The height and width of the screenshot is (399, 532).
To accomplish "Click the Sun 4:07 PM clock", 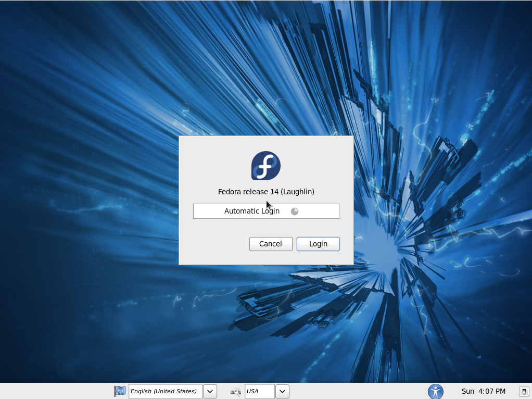I will click(484, 391).
